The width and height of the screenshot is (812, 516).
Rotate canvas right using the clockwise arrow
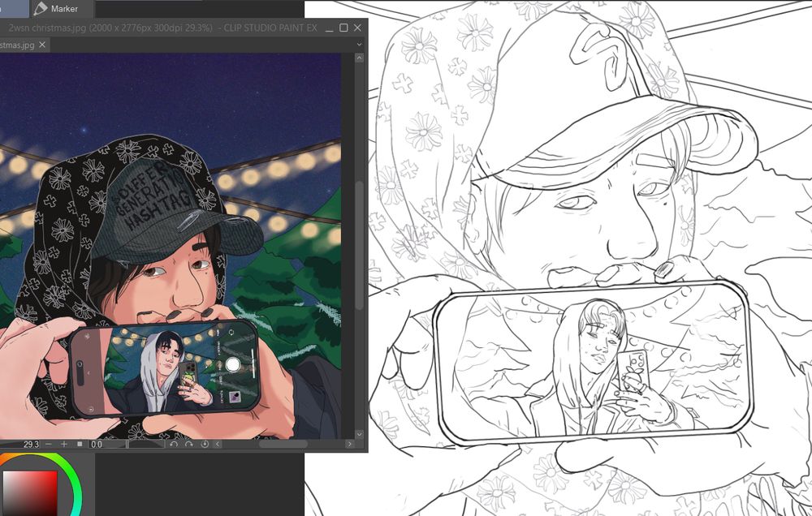(x=189, y=444)
